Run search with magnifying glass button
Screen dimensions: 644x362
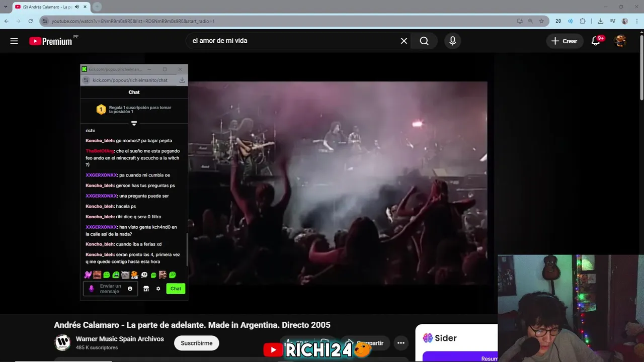pyautogui.click(x=424, y=41)
